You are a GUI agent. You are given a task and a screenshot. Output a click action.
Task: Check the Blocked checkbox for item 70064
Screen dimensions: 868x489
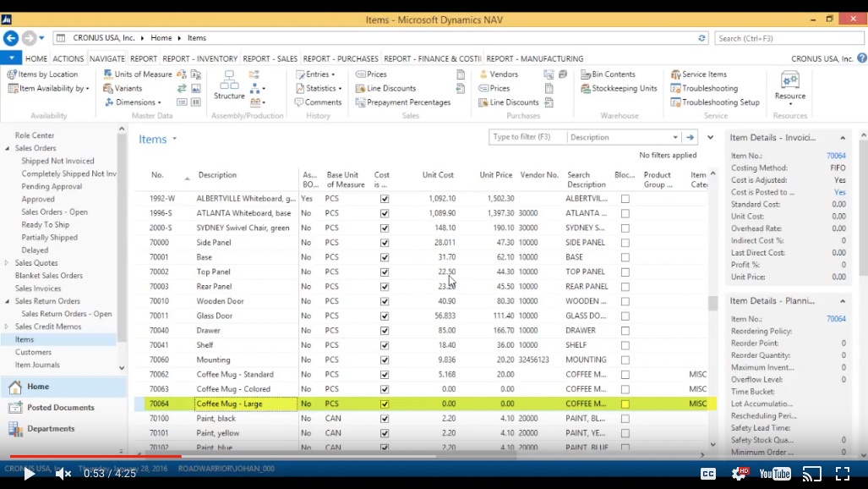[x=625, y=404]
